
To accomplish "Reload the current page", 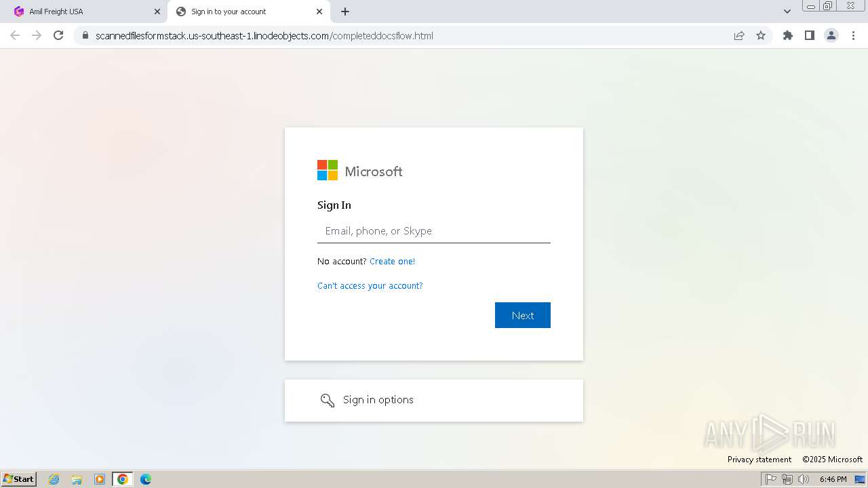I will click(x=58, y=35).
